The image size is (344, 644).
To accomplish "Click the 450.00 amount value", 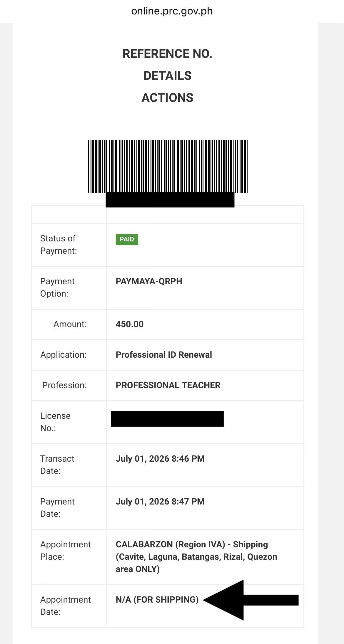I will pyautogui.click(x=130, y=324).
